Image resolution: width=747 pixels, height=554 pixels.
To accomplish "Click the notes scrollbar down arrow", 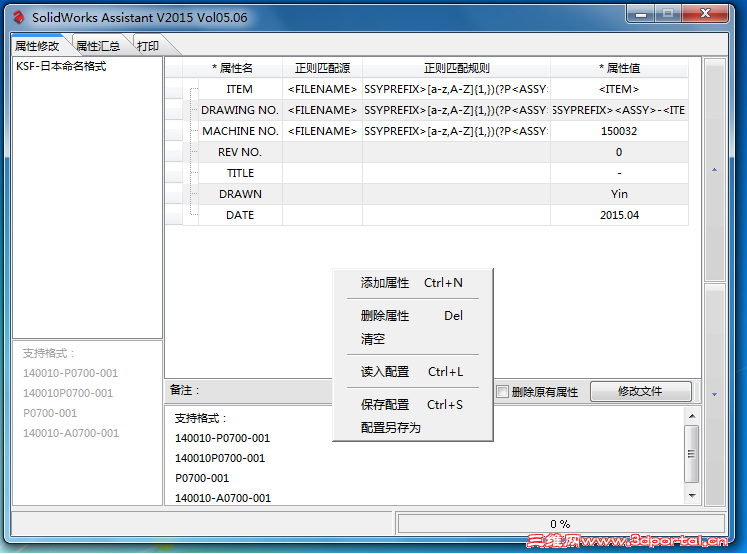I will (x=692, y=496).
